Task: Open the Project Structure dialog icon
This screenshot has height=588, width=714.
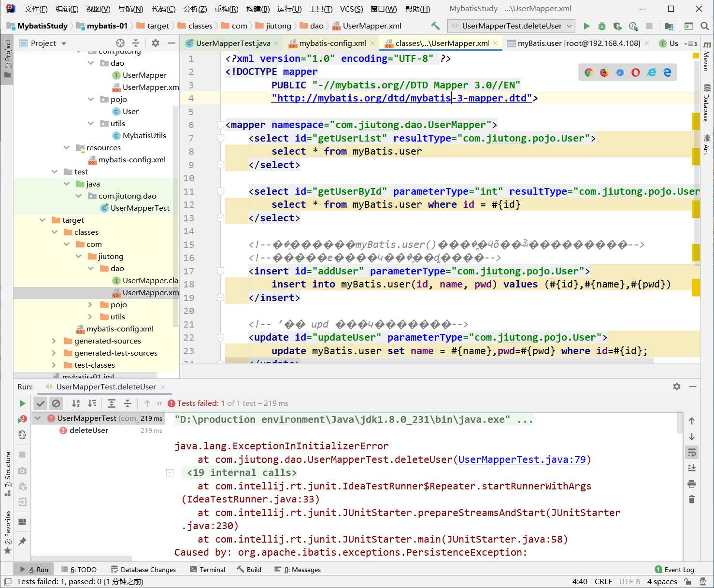Action: pyautogui.click(x=669, y=26)
